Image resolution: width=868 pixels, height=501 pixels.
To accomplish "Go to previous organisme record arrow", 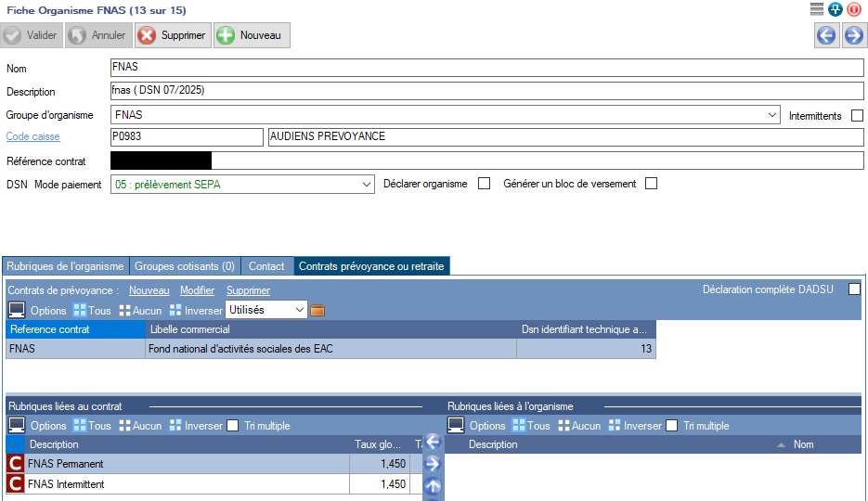I will coord(825,36).
